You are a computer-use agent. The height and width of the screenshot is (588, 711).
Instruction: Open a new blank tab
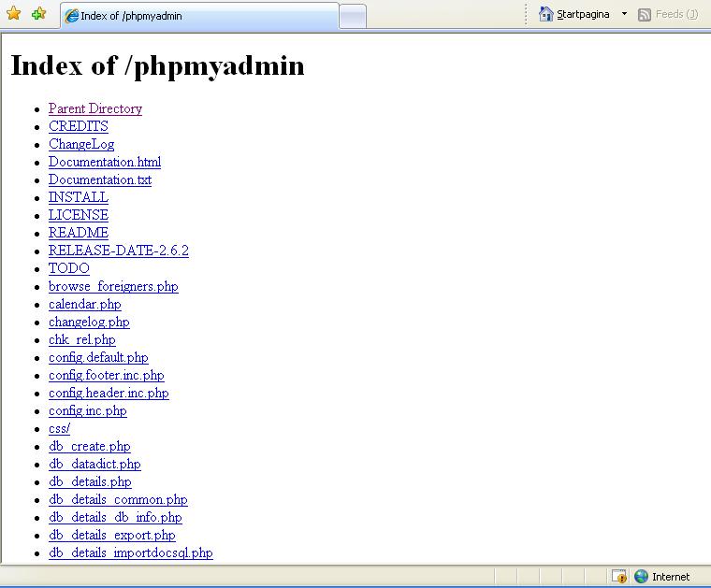coord(353,17)
